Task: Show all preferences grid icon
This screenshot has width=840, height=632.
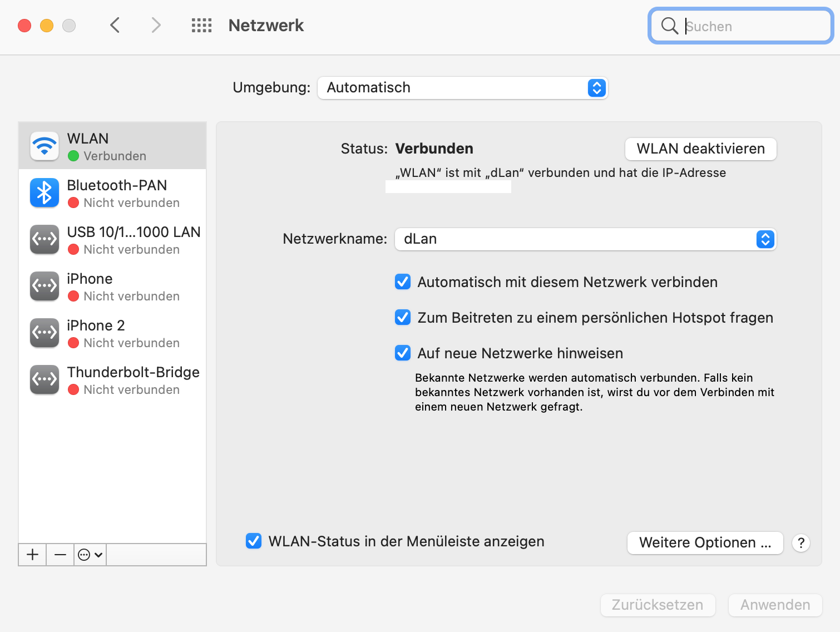Action: (x=201, y=26)
